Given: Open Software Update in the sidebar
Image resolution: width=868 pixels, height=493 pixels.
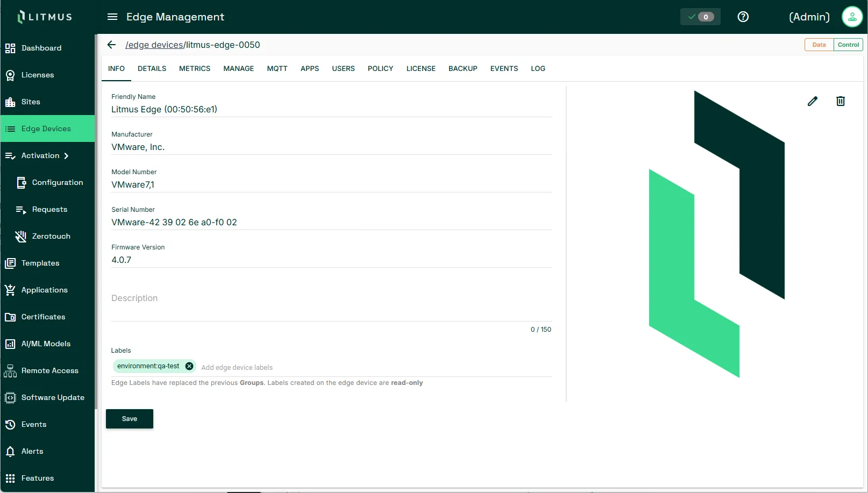Looking at the screenshot, I should pos(47,397).
